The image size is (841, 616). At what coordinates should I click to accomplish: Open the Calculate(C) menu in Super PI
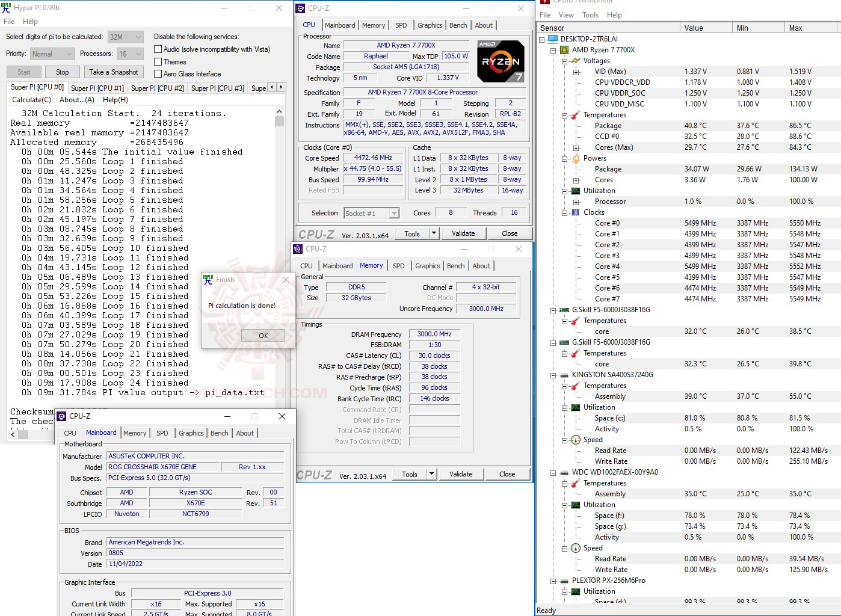(31, 100)
